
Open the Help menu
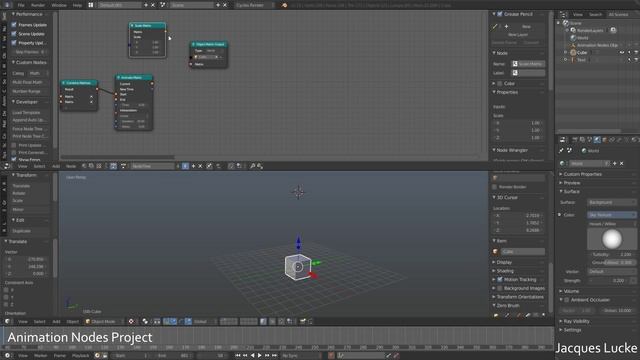(77, 5)
